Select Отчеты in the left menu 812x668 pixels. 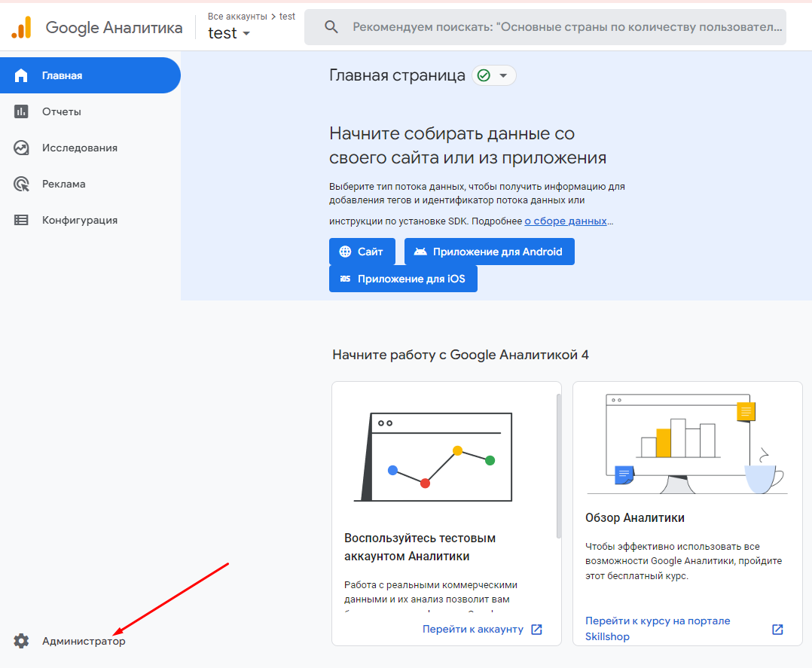click(62, 111)
